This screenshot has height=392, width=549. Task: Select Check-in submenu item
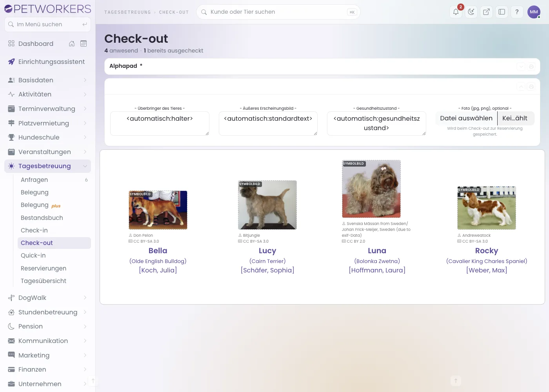click(x=54, y=230)
